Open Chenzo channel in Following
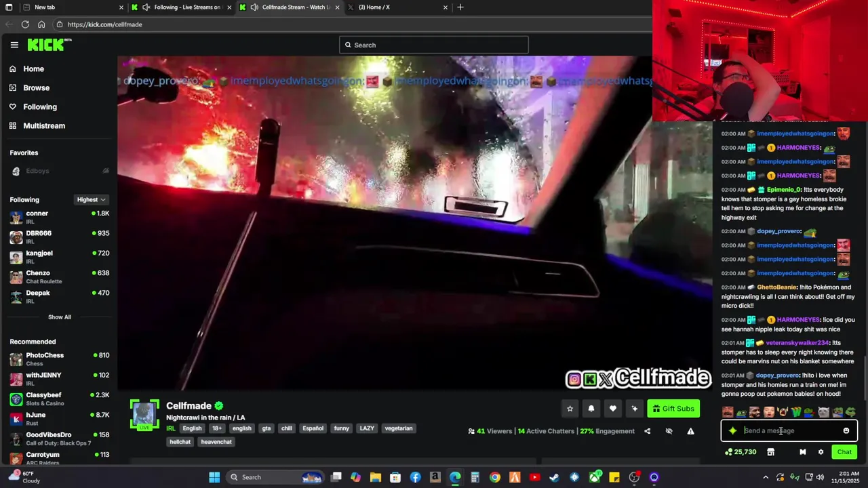 [59, 277]
